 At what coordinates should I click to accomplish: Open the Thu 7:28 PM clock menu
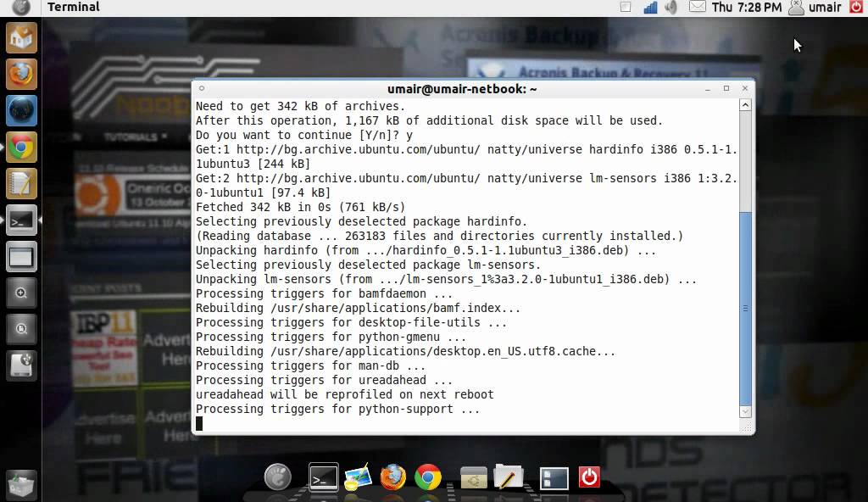point(747,7)
